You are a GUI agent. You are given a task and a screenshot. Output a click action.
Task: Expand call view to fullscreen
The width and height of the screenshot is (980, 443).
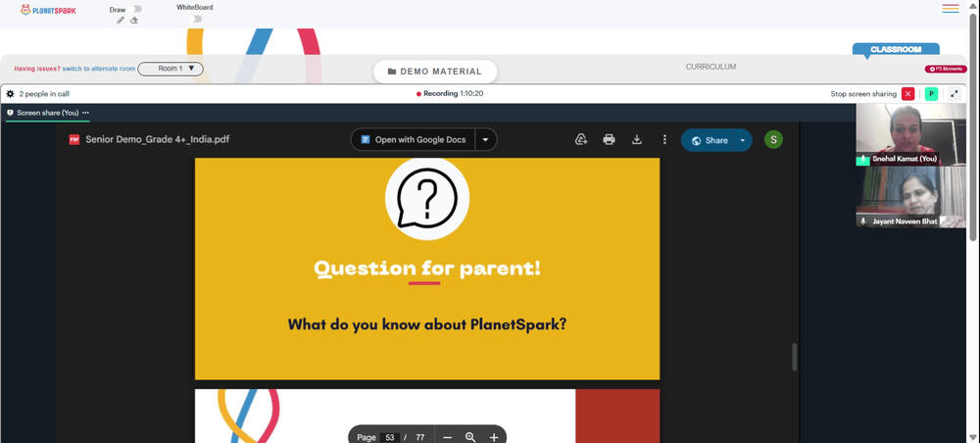(955, 94)
